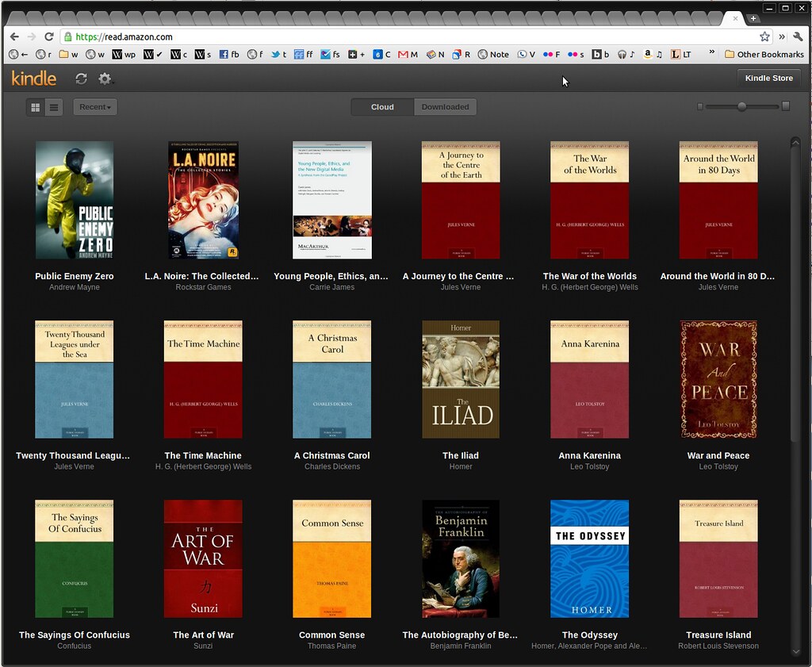The height and width of the screenshot is (667, 812).
Task: Click the Gmail bookmark icon
Action: click(404, 54)
